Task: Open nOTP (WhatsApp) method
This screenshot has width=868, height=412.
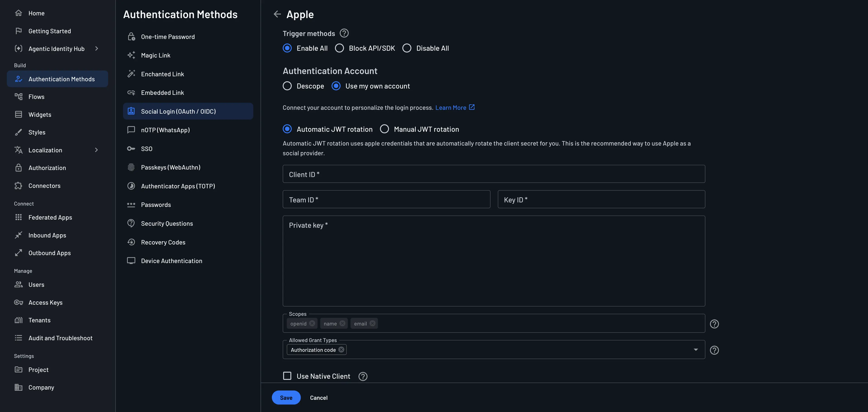Action: (x=188, y=130)
